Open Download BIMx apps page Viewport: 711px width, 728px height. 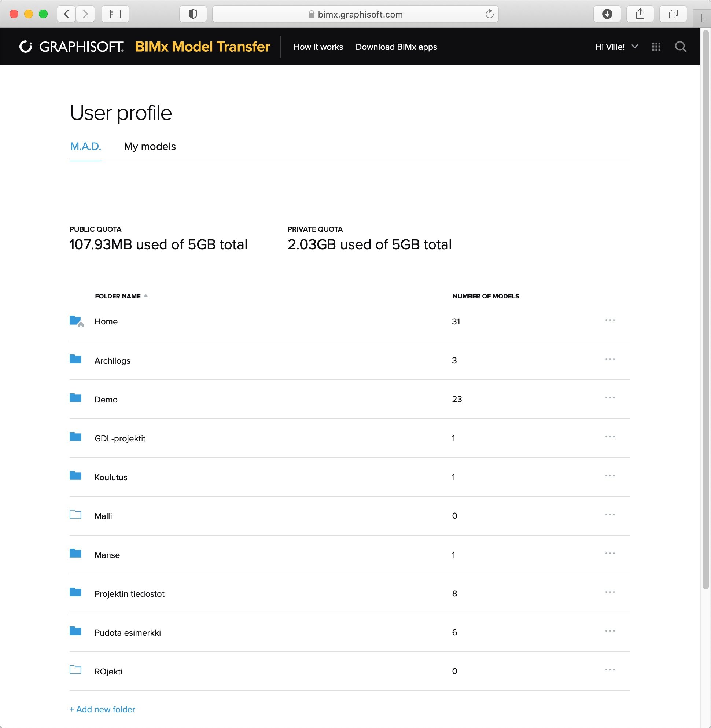pos(396,47)
